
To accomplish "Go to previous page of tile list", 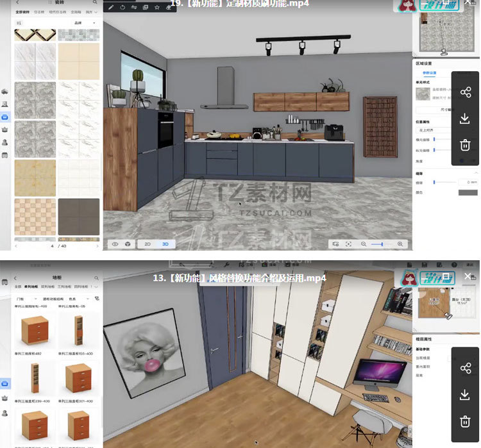I will 16,246.
